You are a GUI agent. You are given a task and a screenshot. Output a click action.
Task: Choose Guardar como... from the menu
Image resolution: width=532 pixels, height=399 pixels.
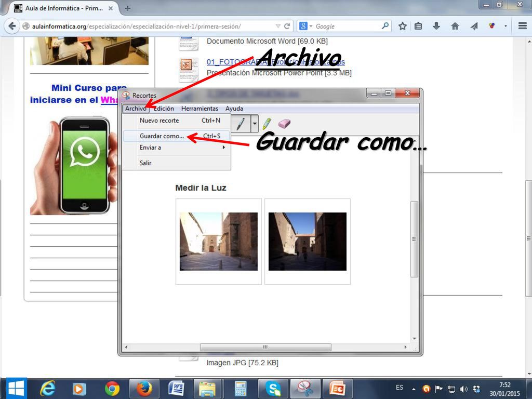(177, 136)
